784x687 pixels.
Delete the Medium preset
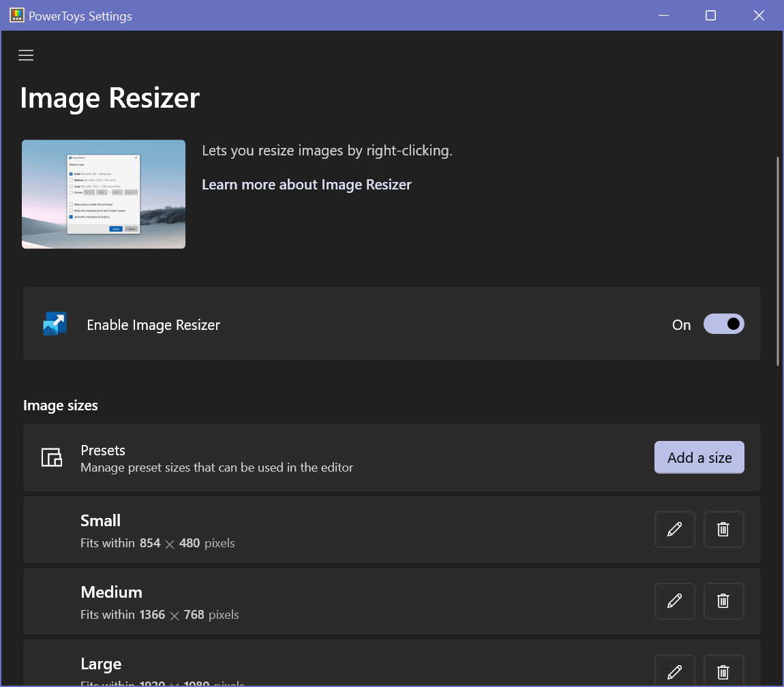723,601
